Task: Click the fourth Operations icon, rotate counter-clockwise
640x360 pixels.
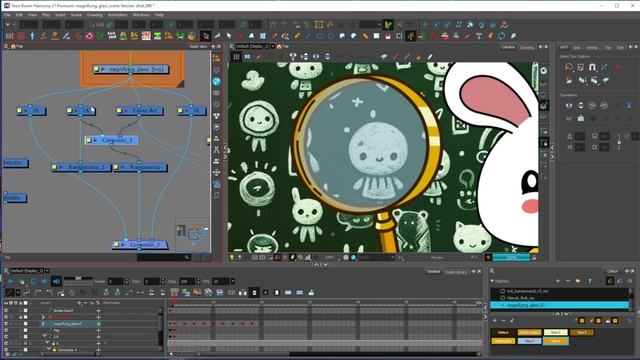Action: (x=604, y=105)
